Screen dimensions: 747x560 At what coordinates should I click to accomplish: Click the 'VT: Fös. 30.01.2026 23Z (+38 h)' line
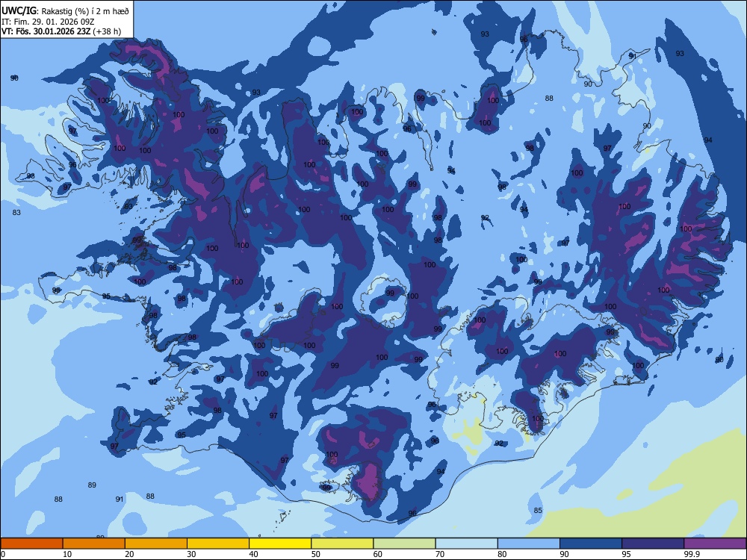61,31
